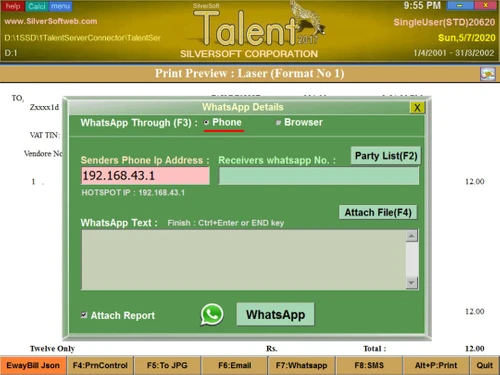Viewport: 500px width, 375px height.
Task: Click into the WhatsApp Text area
Action: [x=244, y=259]
